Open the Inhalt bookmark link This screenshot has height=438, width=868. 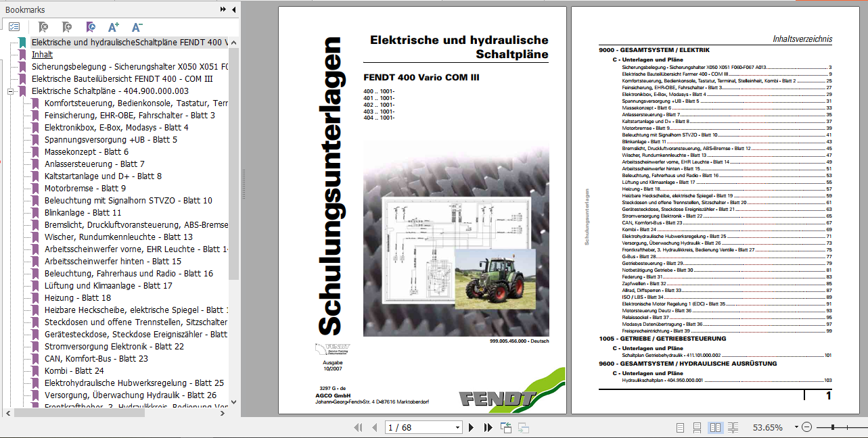click(x=42, y=54)
